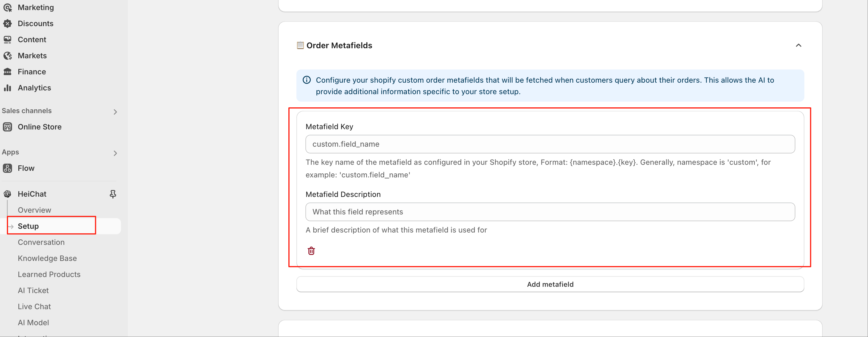Open the AI Ticket page
This screenshot has height=337, width=868.
[x=33, y=290]
